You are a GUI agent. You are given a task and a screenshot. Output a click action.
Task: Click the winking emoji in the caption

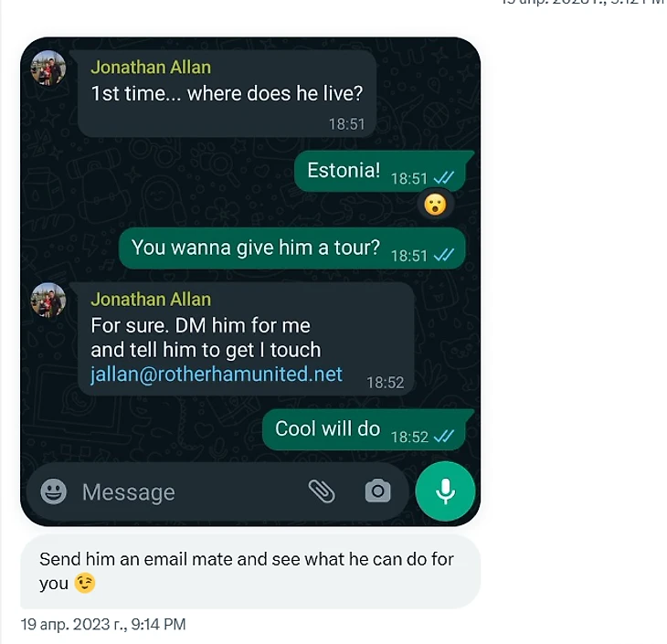click(85, 583)
